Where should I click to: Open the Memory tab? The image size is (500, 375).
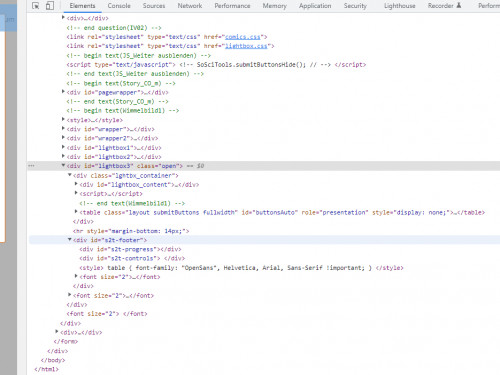274,6
